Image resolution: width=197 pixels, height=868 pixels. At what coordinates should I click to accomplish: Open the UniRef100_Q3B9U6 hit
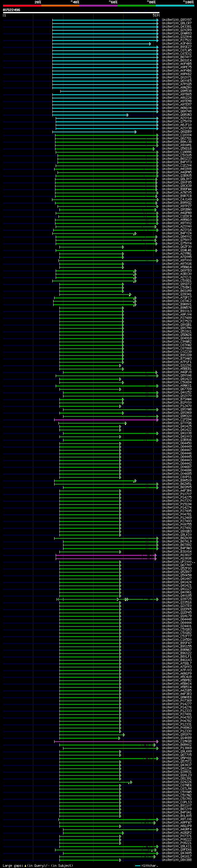pos(176,440)
